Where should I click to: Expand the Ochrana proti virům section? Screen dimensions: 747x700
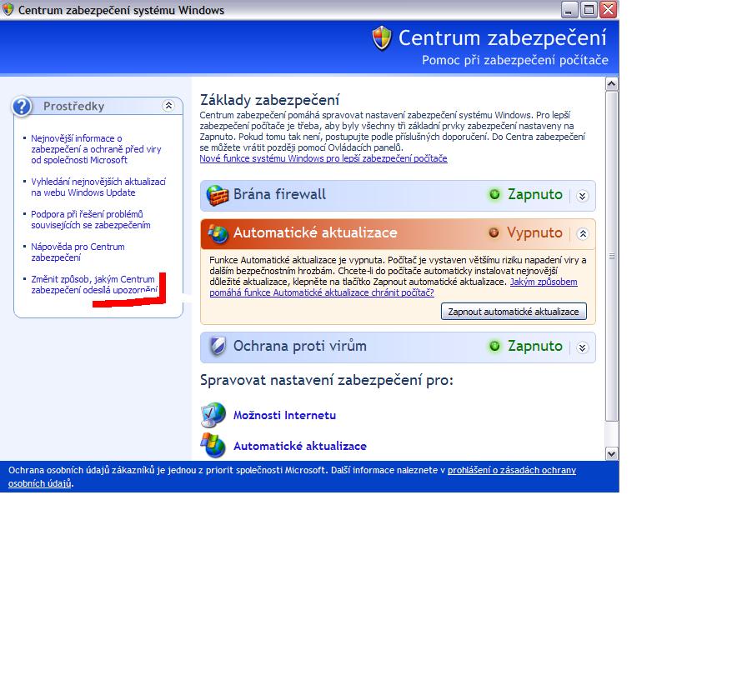point(582,347)
